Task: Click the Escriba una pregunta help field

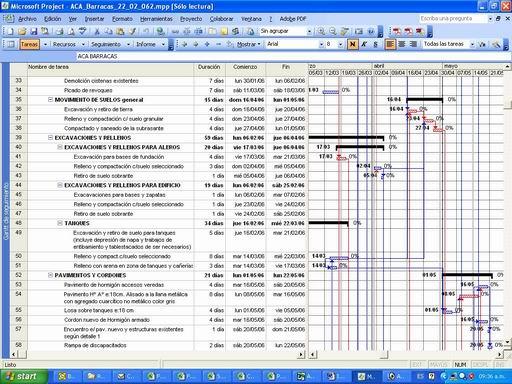Action: (453, 19)
